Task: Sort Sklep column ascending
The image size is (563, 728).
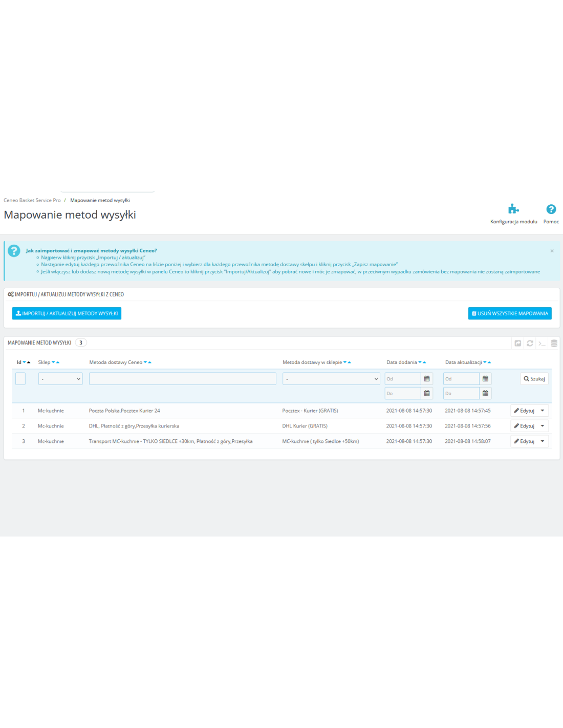Action: click(58, 362)
